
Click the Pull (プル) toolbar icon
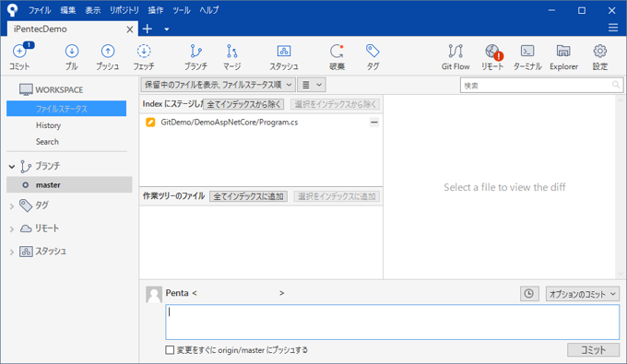(x=72, y=51)
